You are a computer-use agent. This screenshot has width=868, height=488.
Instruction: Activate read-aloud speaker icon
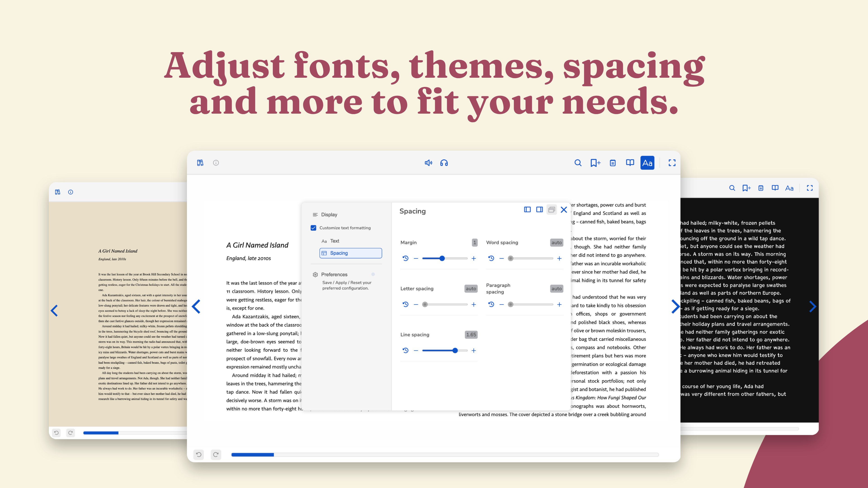[428, 163]
